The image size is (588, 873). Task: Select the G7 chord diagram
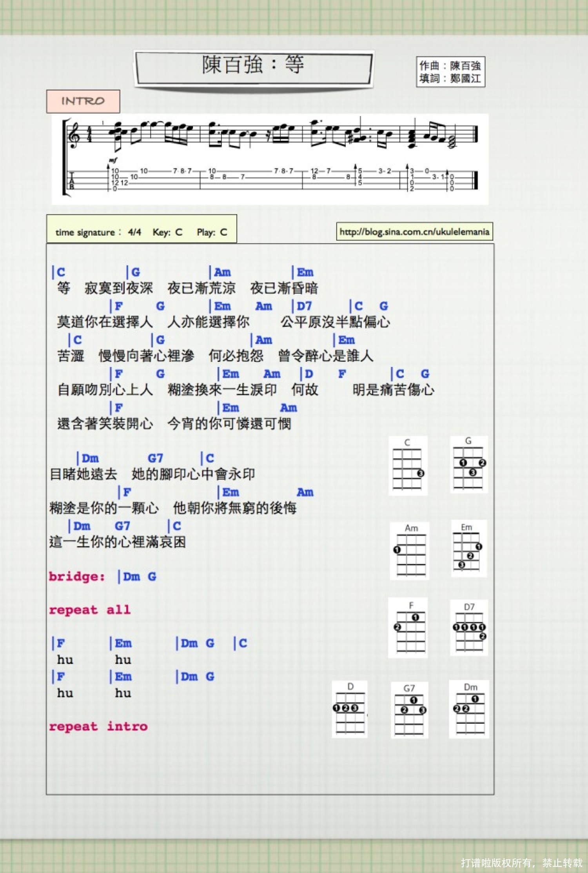tap(409, 710)
